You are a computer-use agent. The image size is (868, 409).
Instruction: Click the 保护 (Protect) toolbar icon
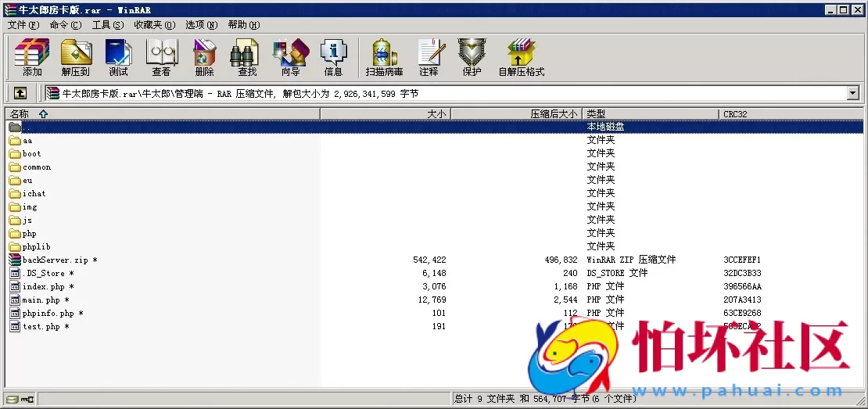[472, 58]
